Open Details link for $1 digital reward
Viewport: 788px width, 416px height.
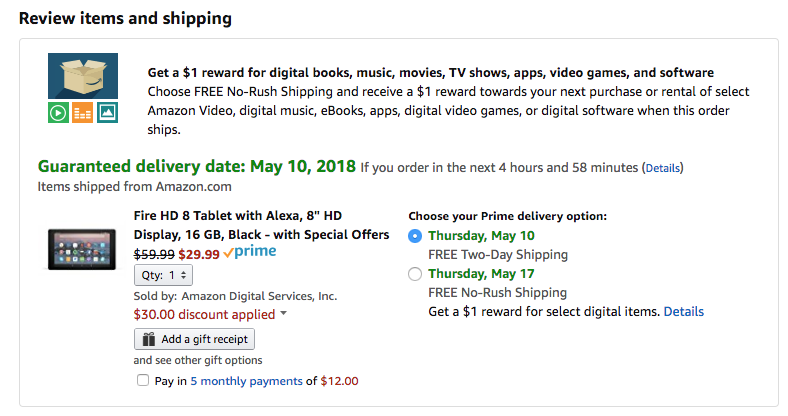click(683, 312)
